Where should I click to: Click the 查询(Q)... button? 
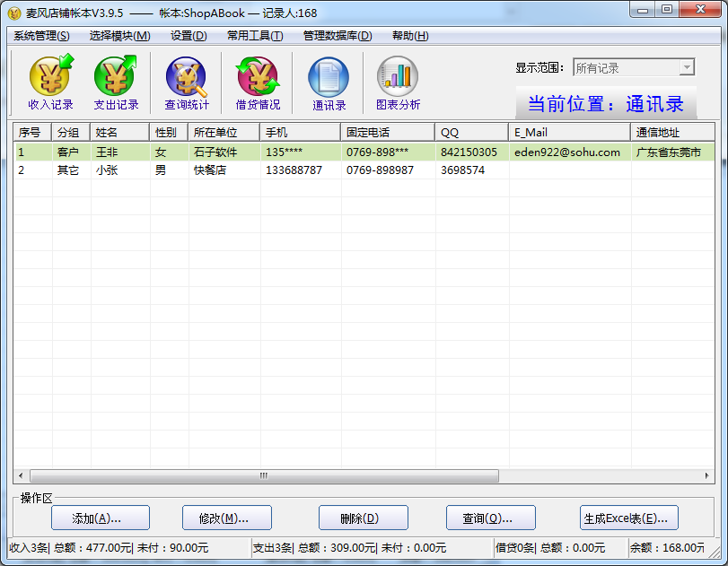click(x=491, y=518)
